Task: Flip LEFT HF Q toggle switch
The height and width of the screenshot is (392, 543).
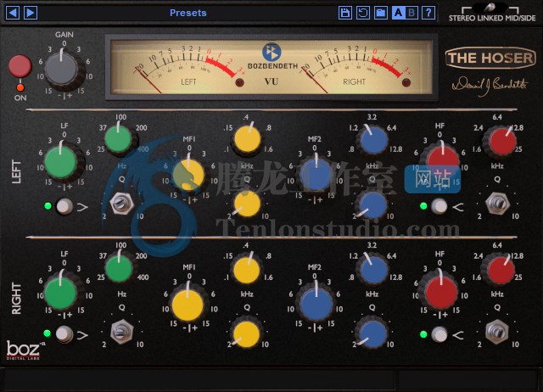Action: [497, 204]
